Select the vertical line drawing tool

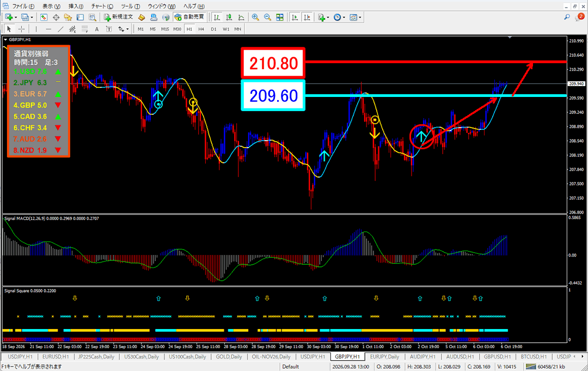click(x=36, y=29)
